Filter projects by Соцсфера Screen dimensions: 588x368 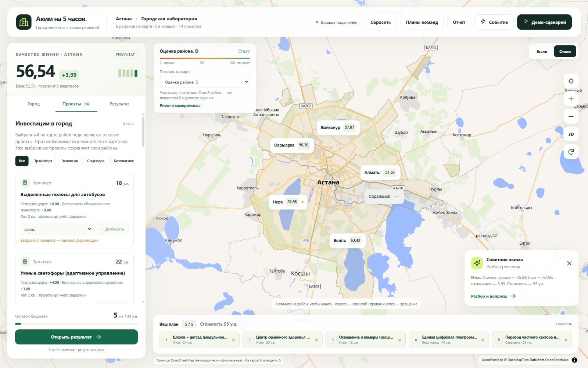pos(96,161)
